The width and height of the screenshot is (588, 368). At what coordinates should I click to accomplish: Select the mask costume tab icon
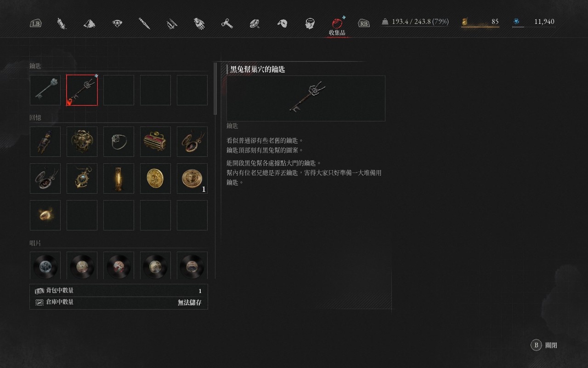[283, 23]
